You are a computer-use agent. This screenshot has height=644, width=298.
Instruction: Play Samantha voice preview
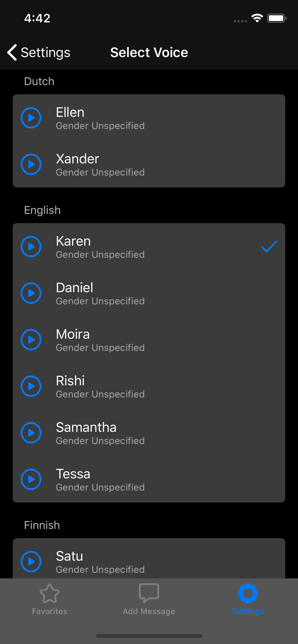pos(31,432)
